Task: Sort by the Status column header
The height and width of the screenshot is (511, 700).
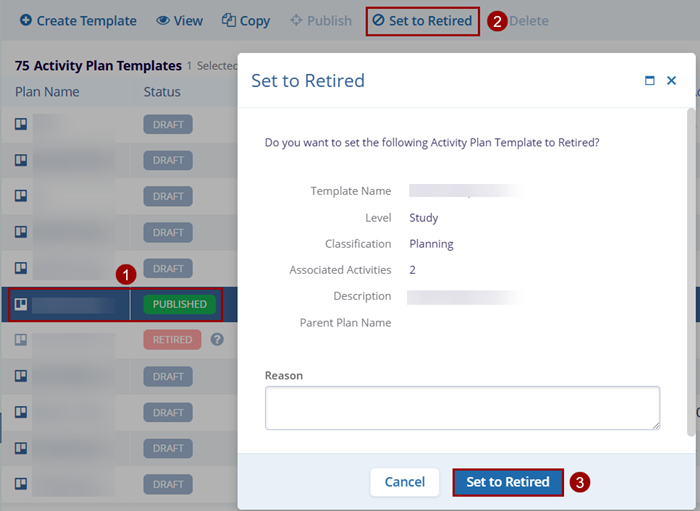Action: 162,92
